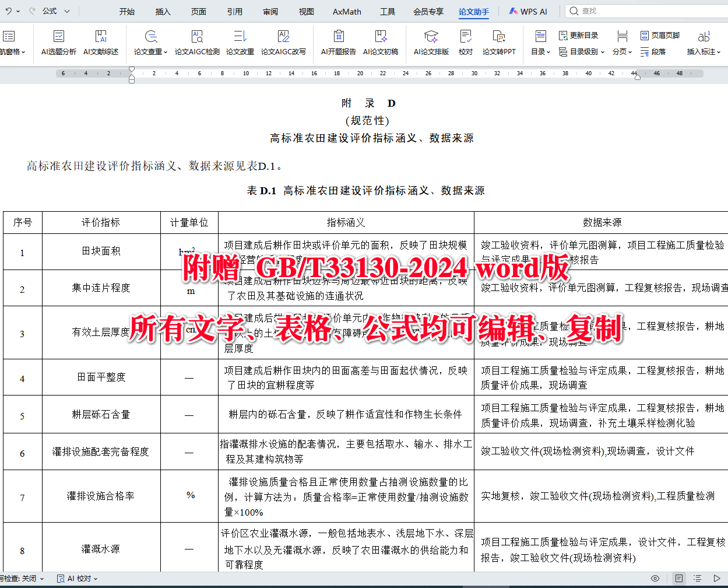This screenshot has width=728, height=588.
Task: Click 更新目录 to refresh the table of contents
Action: 578,35
